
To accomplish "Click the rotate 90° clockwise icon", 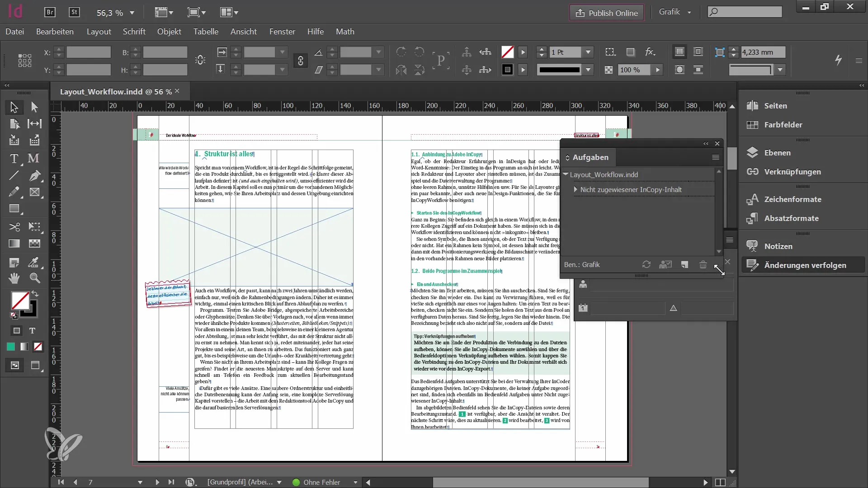I will point(401,52).
